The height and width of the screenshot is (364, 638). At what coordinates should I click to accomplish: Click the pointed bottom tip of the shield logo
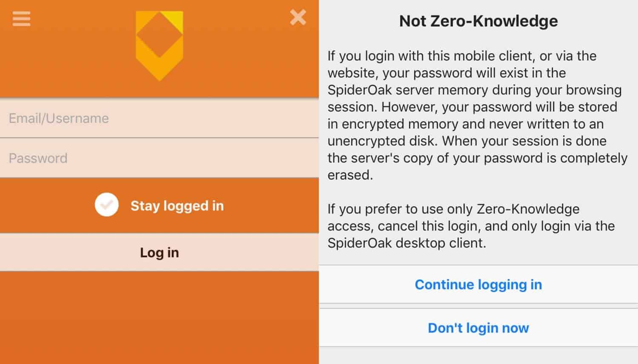pos(159,76)
